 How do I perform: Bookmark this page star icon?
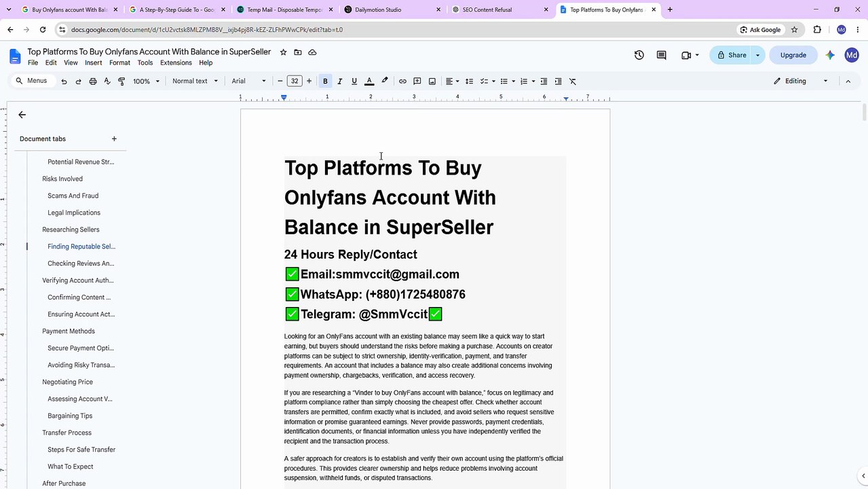[x=794, y=30]
